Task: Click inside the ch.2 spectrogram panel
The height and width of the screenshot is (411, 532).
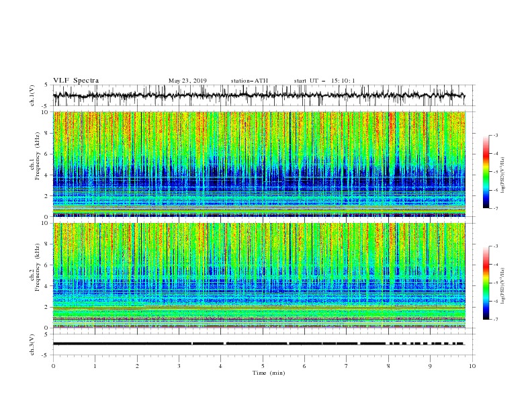Action: point(259,275)
